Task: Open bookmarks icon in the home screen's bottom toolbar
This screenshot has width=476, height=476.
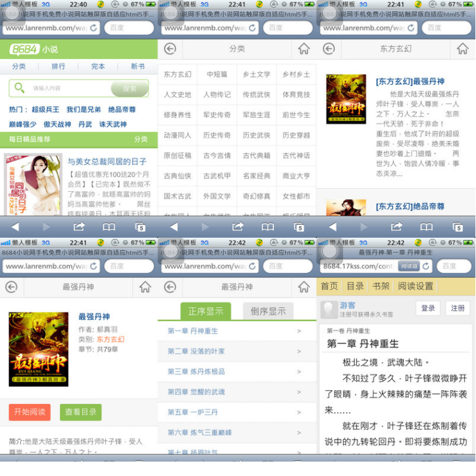Action: coord(108,226)
